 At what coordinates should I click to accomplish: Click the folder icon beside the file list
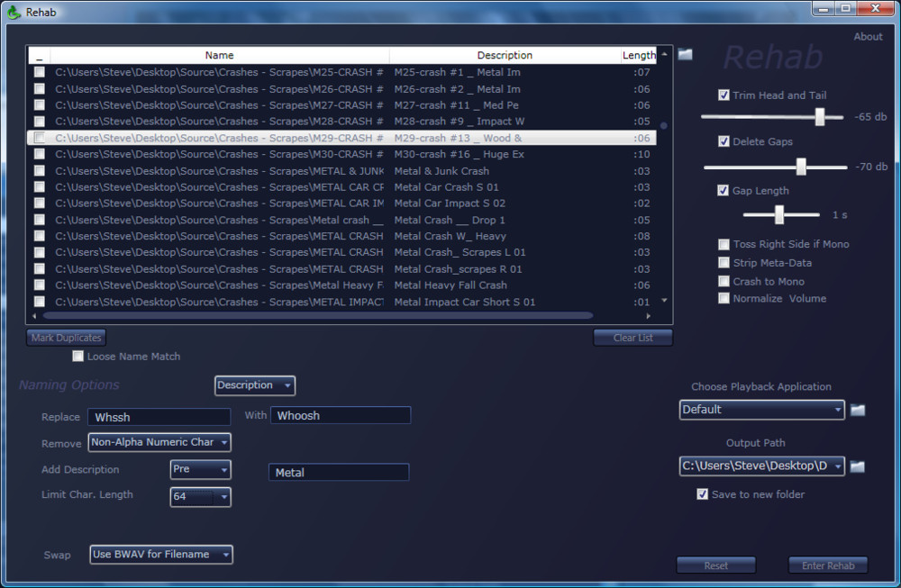tap(685, 55)
